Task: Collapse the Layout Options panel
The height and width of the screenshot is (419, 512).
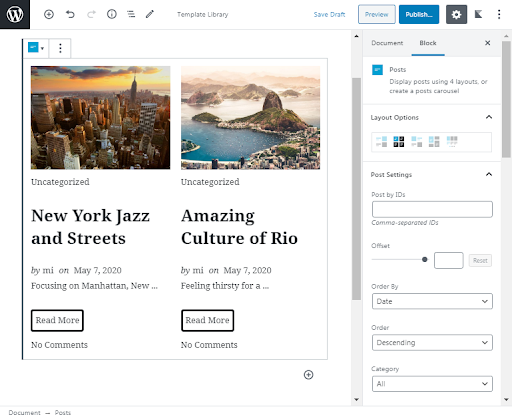Action: tap(489, 117)
